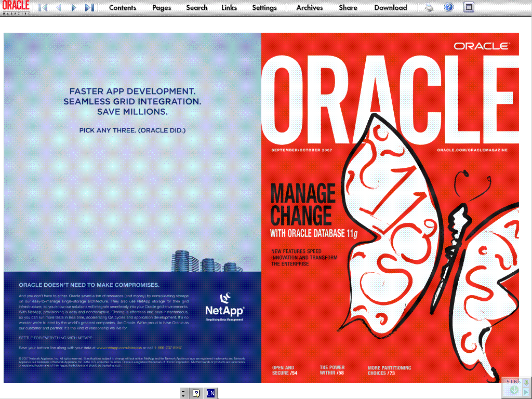Open the Contents menu
The image size is (532, 399).
pyautogui.click(x=123, y=8)
